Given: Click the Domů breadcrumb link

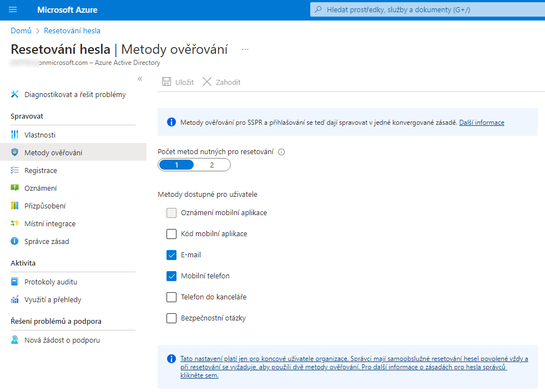Looking at the screenshot, I should (21, 30).
